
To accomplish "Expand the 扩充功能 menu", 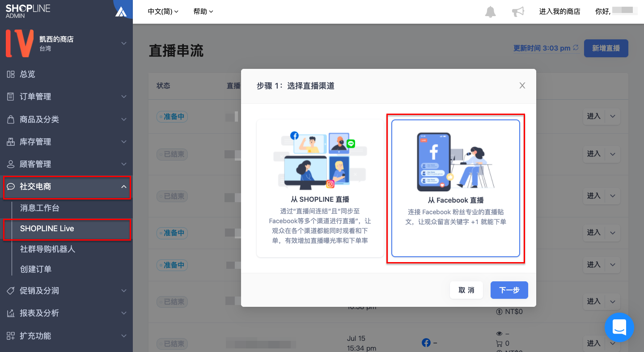I will point(124,336).
